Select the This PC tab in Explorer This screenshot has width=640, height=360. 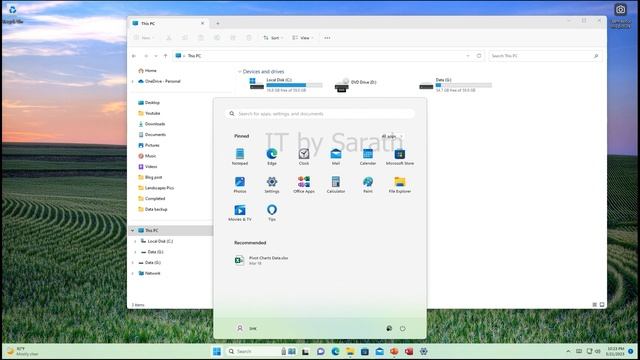click(168, 24)
